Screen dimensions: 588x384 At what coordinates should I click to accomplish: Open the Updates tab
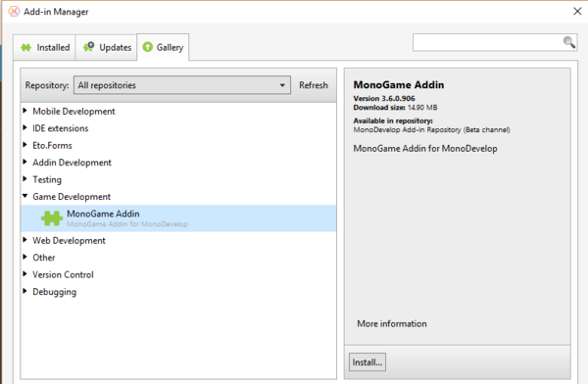coord(107,48)
